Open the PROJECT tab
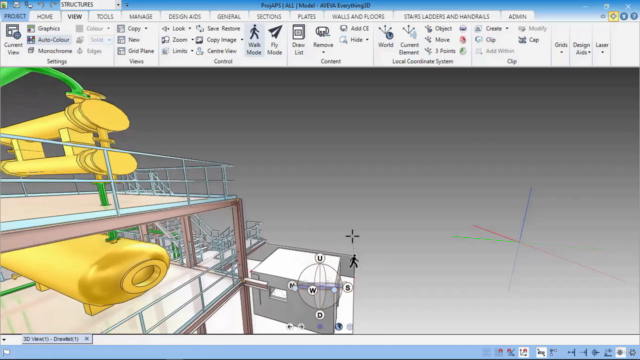The height and width of the screenshot is (360, 640). tap(15, 16)
